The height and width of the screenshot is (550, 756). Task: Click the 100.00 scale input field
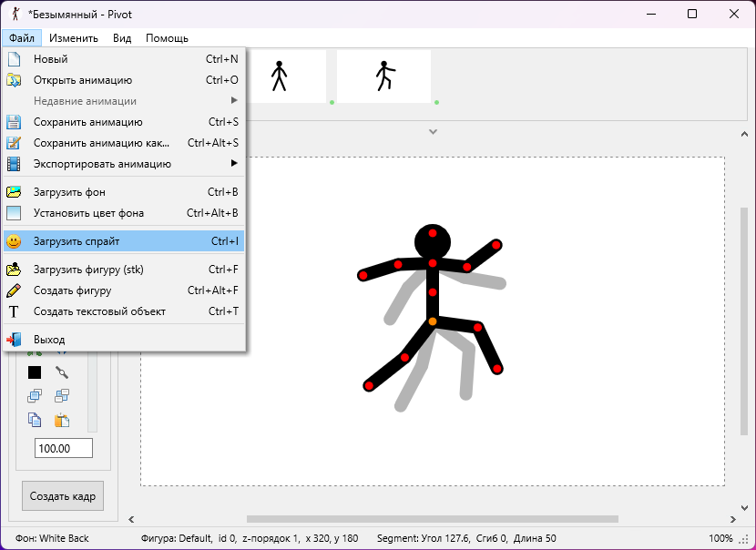[64, 448]
